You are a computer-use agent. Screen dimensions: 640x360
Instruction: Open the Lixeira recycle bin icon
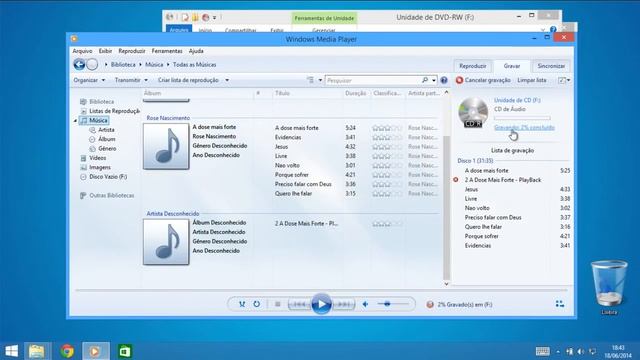pyautogui.click(x=609, y=288)
